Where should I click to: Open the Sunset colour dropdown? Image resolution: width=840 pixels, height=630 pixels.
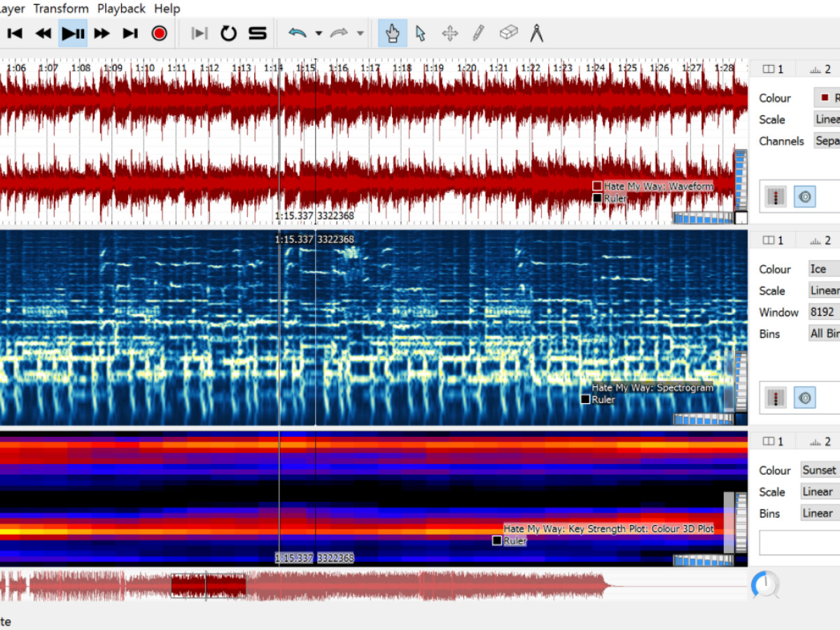tap(820, 470)
